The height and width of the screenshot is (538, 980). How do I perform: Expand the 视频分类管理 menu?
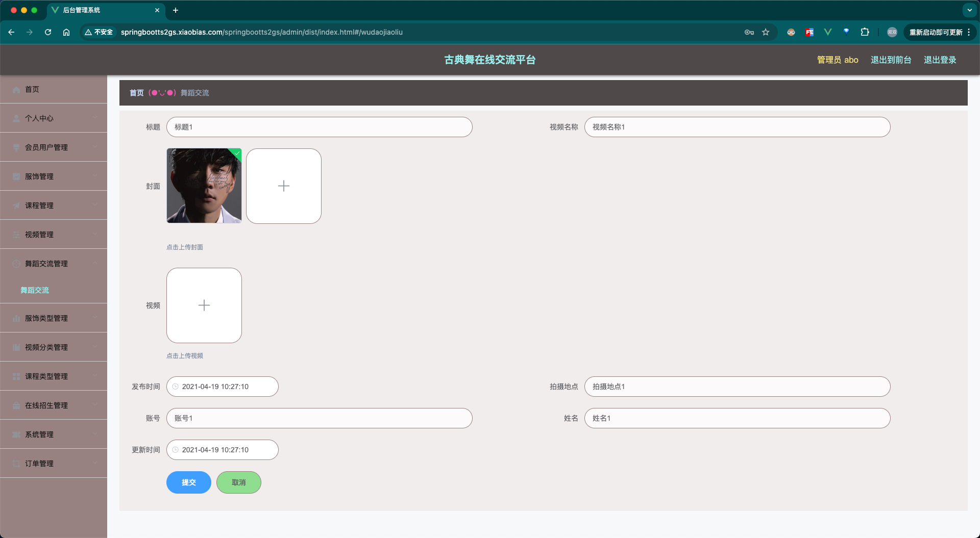click(54, 347)
